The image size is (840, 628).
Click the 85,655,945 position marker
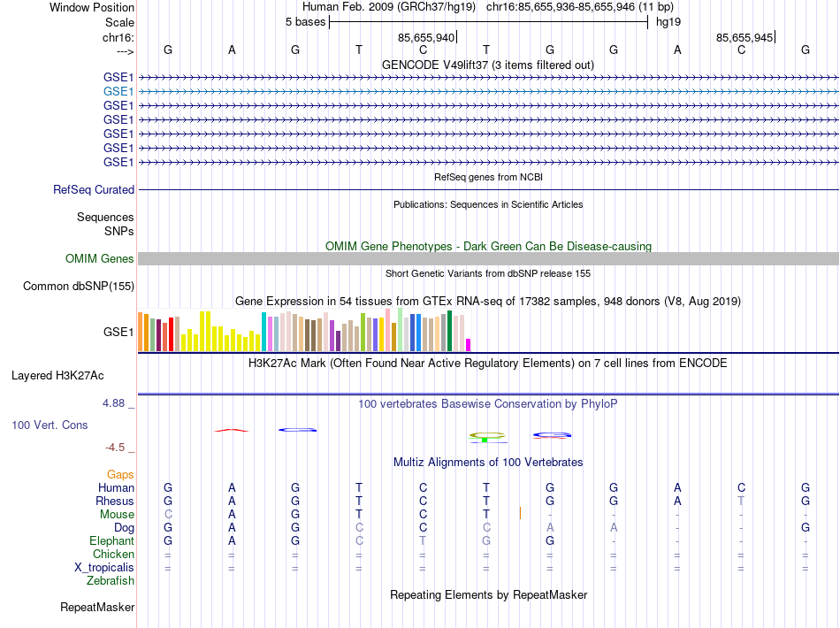point(745,37)
